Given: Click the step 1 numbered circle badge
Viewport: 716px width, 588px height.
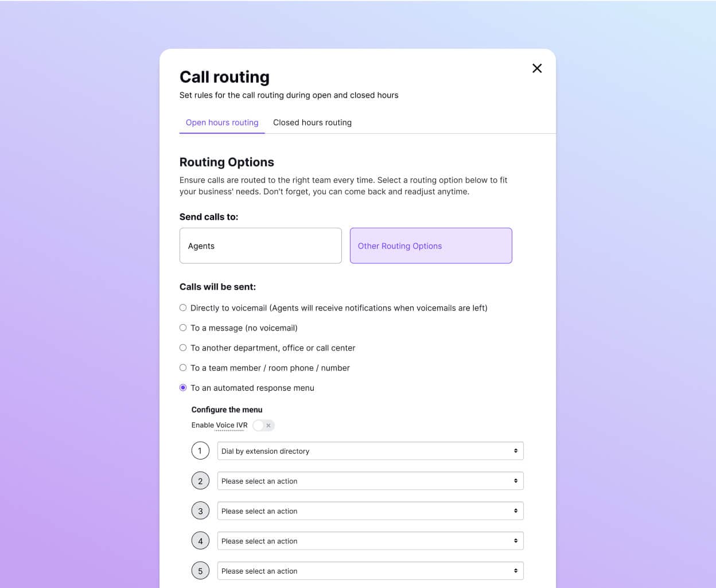Looking at the screenshot, I should coord(200,450).
